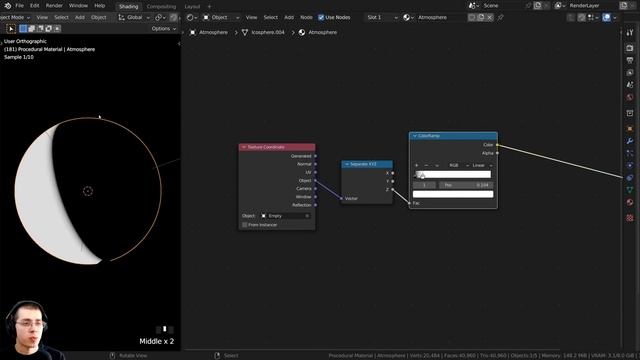
Task: Click the active stop index field
Action: (424, 185)
